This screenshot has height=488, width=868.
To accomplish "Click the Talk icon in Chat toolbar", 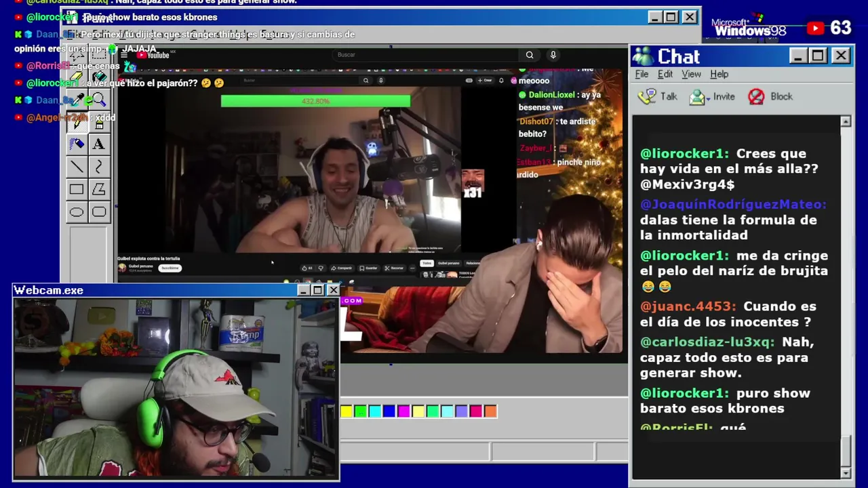I will point(648,96).
